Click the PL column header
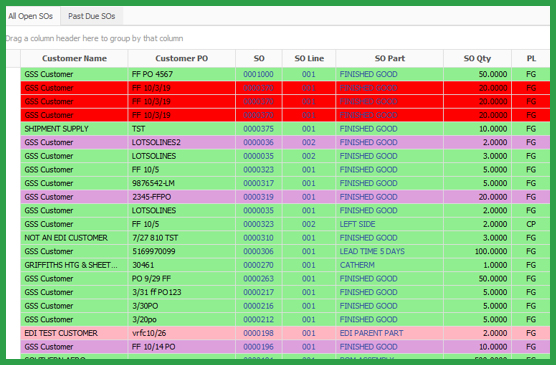This screenshot has width=556, height=365. (x=531, y=59)
